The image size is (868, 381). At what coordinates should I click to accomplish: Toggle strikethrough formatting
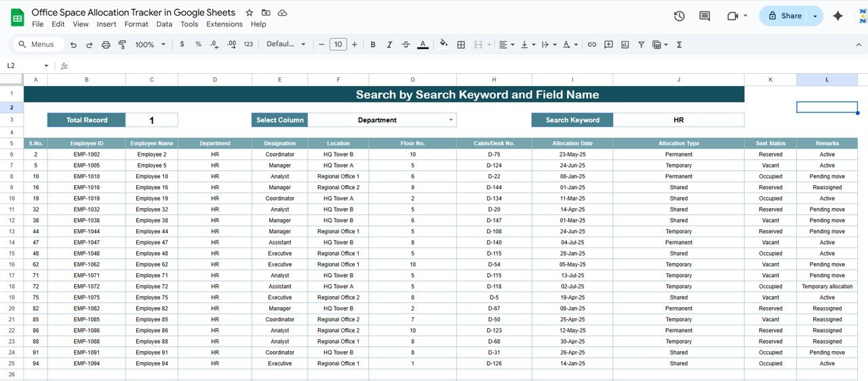[406, 45]
